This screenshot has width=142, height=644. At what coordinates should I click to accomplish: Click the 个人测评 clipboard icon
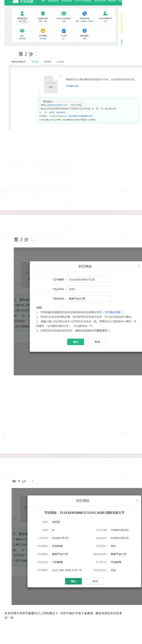64,31
